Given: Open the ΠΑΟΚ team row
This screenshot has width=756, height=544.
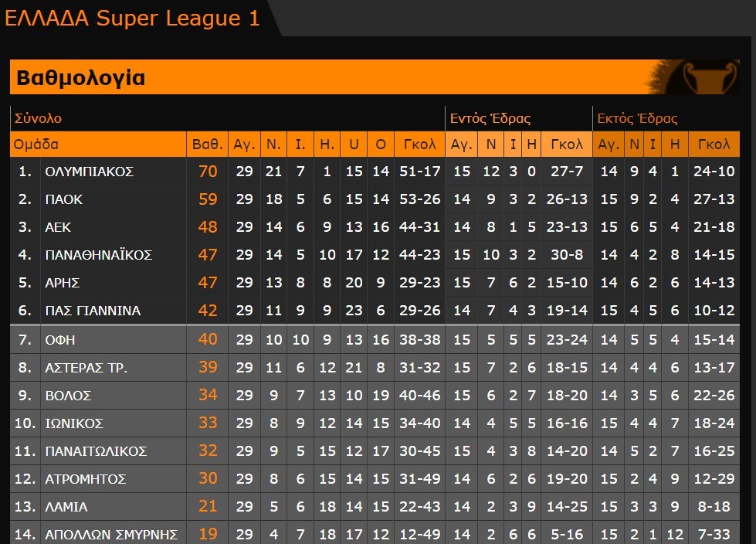Looking at the screenshot, I should 64,199.
